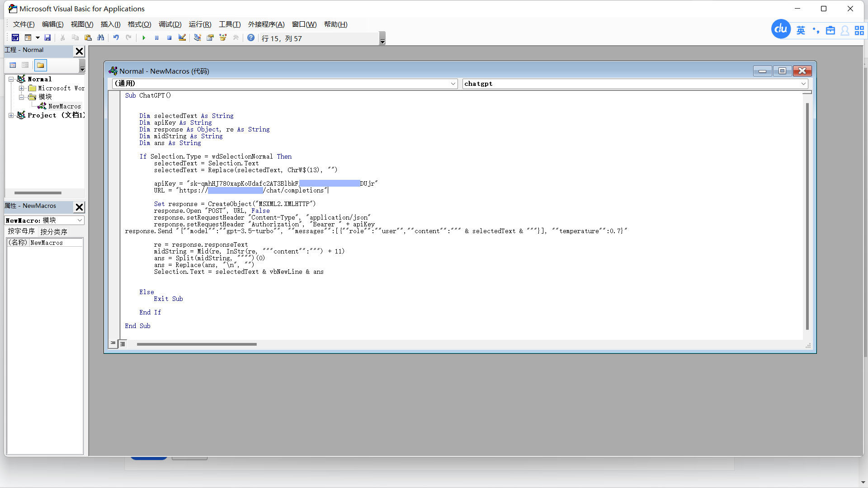Click the Paste clipboard icon
Viewport: 868px width, 488px height.
tap(88, 38)
